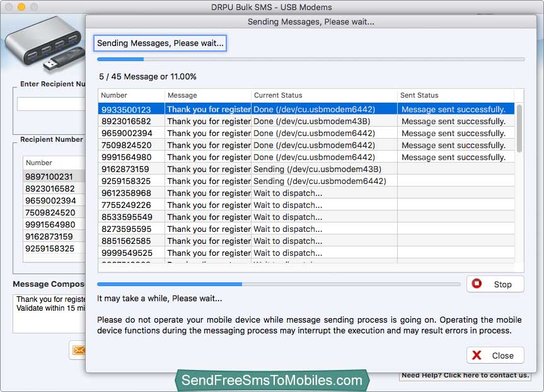Click 5 / 45 Message progress text
The image size is (544, 392).
coord(148,77)
